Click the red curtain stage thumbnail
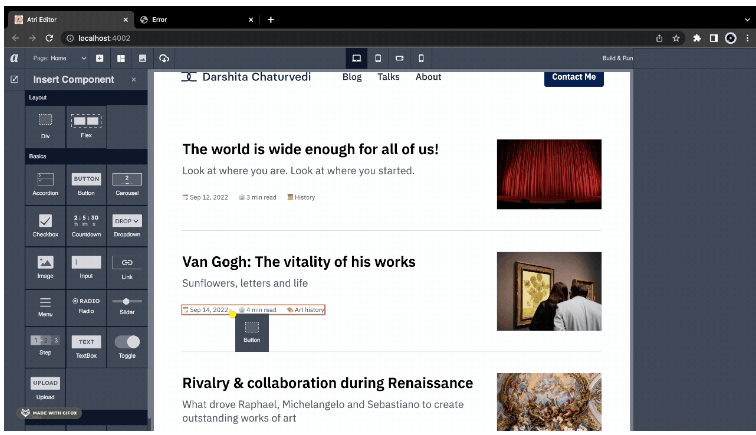 pos(549,174)
